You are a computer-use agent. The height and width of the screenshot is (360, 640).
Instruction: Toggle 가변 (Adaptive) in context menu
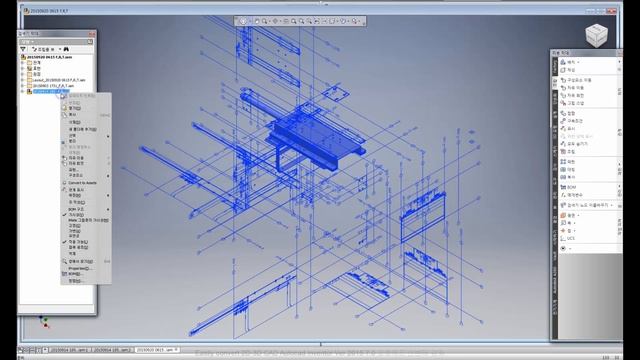[74, 231]
